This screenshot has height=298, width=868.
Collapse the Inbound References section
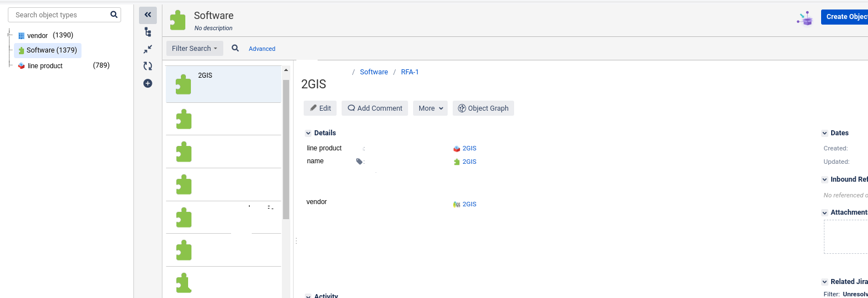tap(824, 179)
